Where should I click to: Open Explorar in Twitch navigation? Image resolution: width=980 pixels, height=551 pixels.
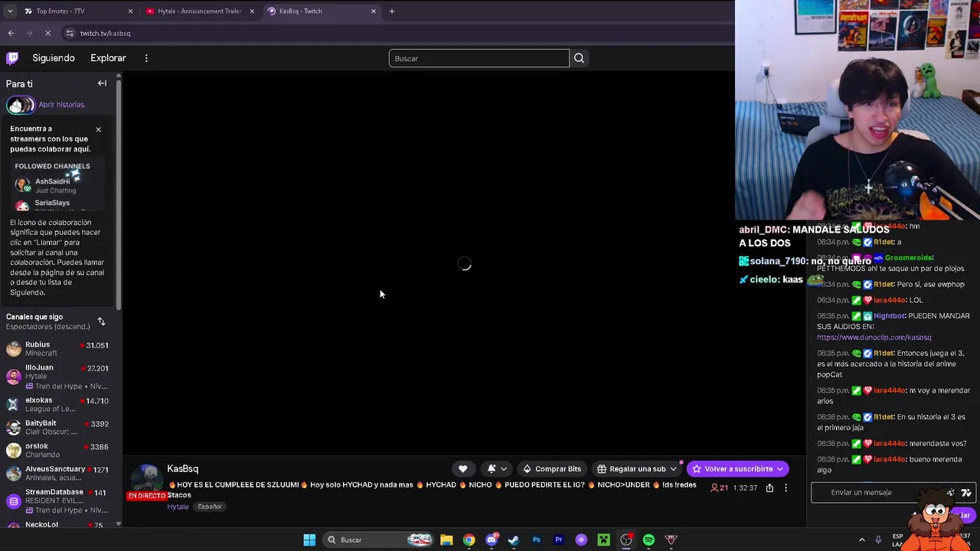coord(108,58)
